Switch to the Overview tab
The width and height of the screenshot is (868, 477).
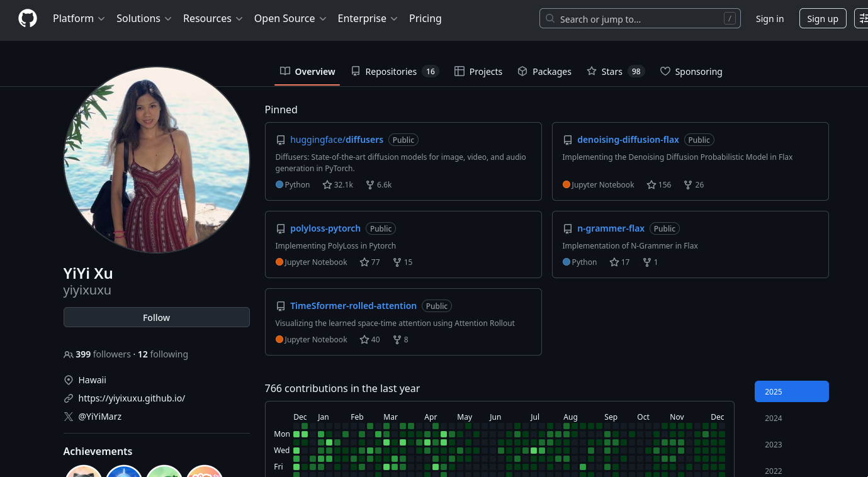pos(307,71)
